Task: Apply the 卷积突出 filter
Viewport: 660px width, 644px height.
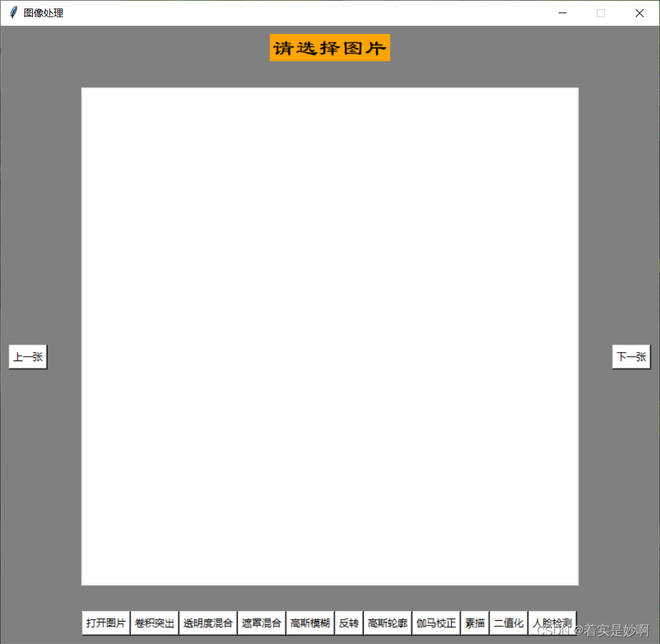Action: point(155,623)
